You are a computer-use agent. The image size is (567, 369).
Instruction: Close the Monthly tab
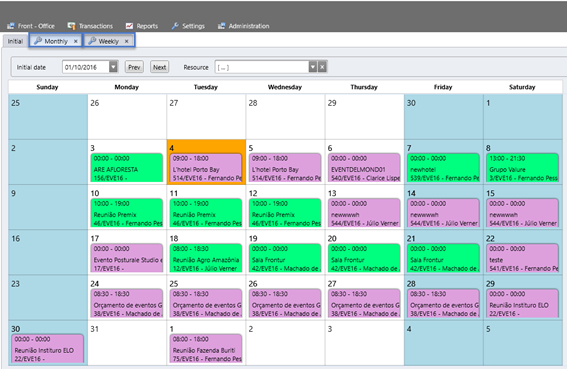[76, 41]
